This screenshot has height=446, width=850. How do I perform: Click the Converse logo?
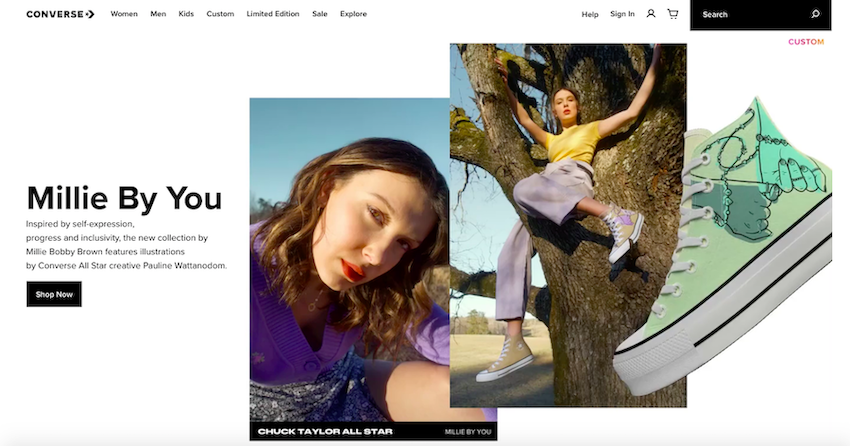[60, 14]
